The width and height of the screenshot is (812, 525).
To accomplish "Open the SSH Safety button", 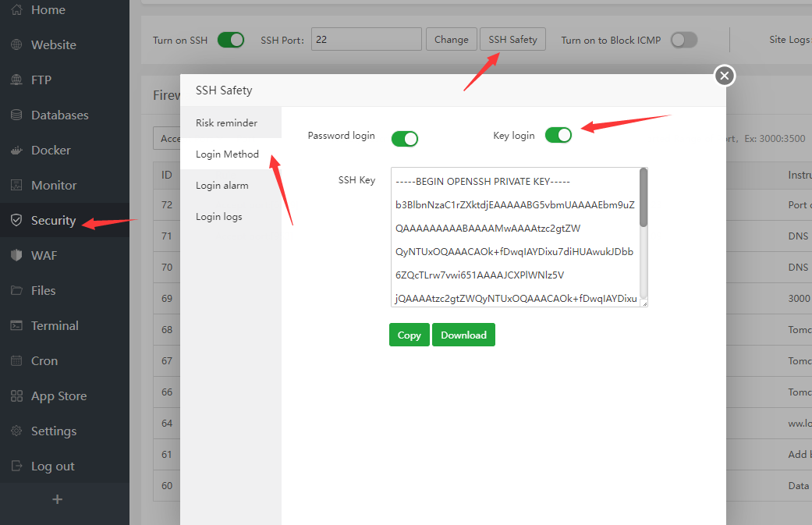I will (512, 39).
